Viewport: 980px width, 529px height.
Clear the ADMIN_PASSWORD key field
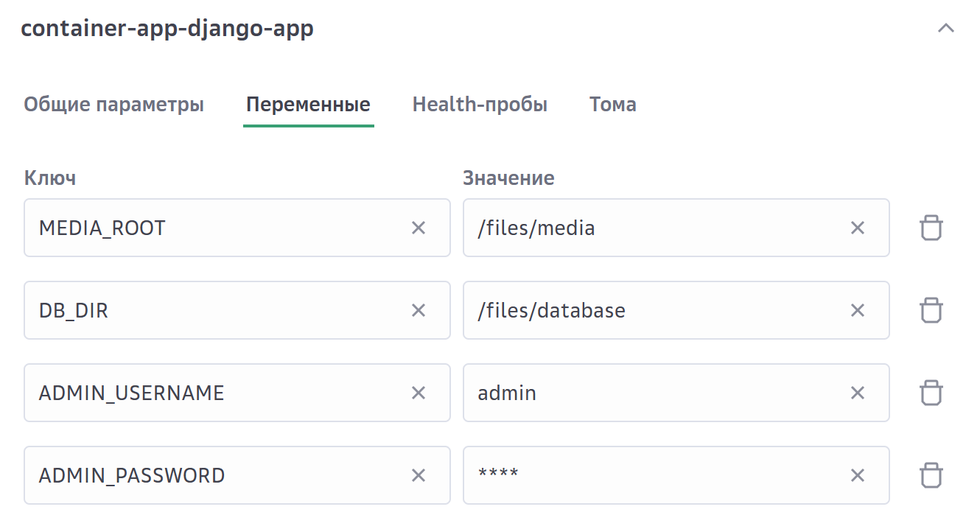419,476
